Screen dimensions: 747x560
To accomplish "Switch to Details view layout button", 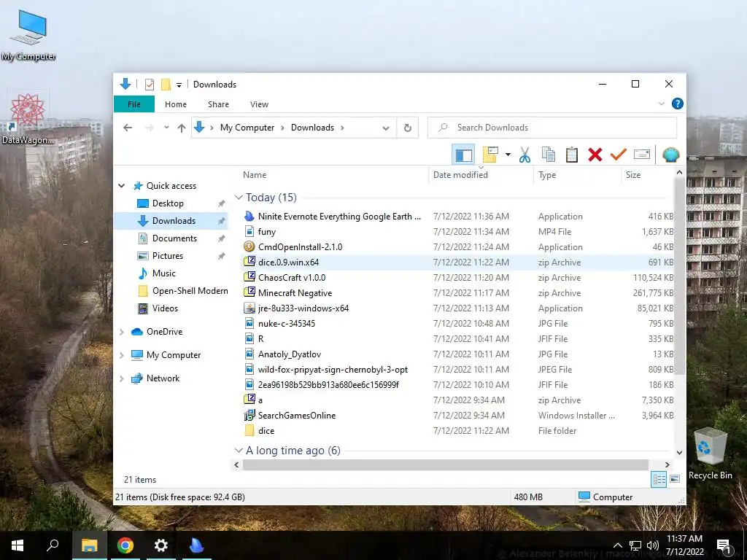I will coord(659,479).
